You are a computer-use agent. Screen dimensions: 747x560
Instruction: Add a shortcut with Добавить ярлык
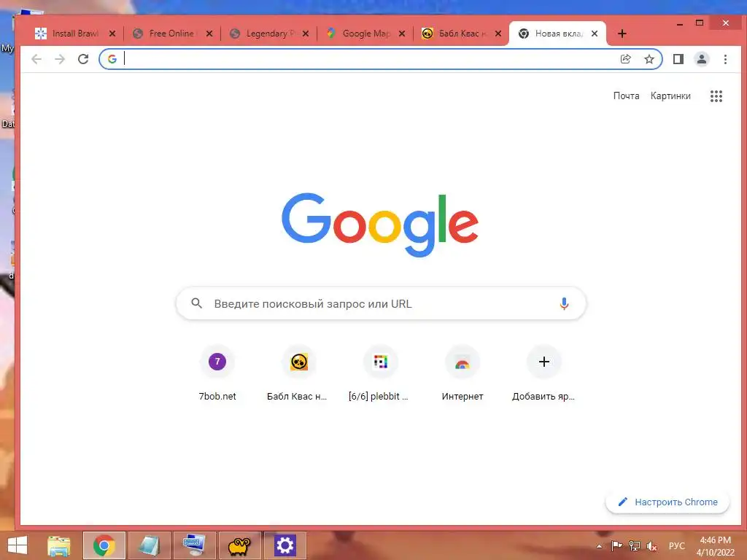(543, 375)
